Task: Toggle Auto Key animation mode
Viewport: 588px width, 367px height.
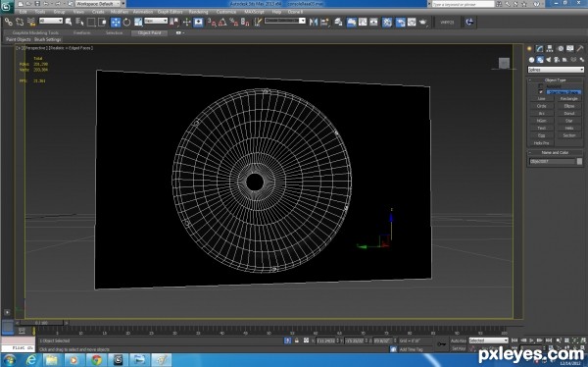Action: (459, 341)
